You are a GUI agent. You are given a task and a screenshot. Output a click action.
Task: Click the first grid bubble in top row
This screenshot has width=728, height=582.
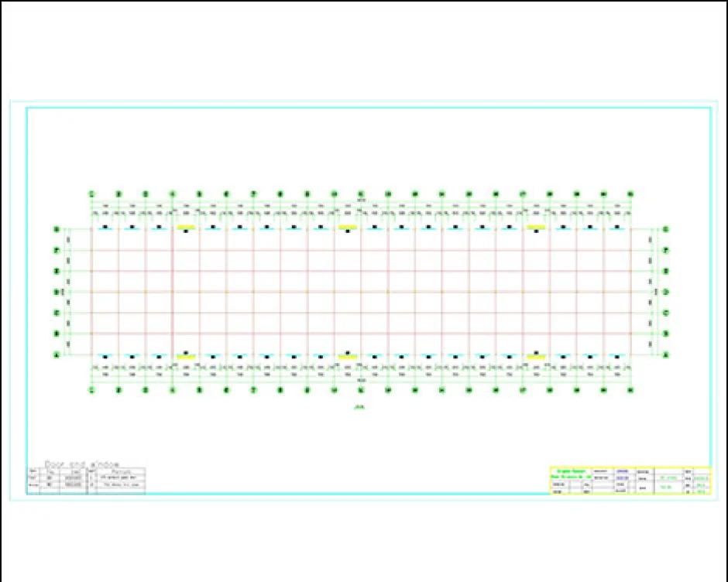pos(91,194)
